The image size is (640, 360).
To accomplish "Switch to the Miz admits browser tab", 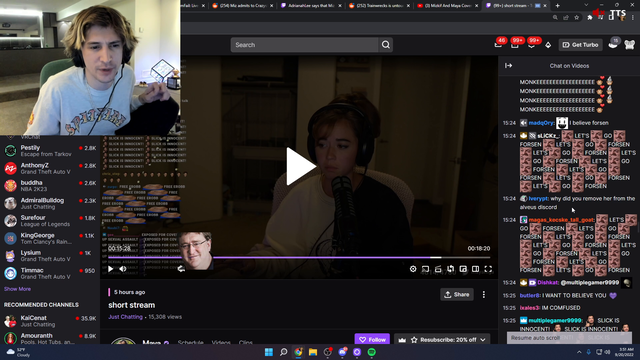I will pos(242,6).
